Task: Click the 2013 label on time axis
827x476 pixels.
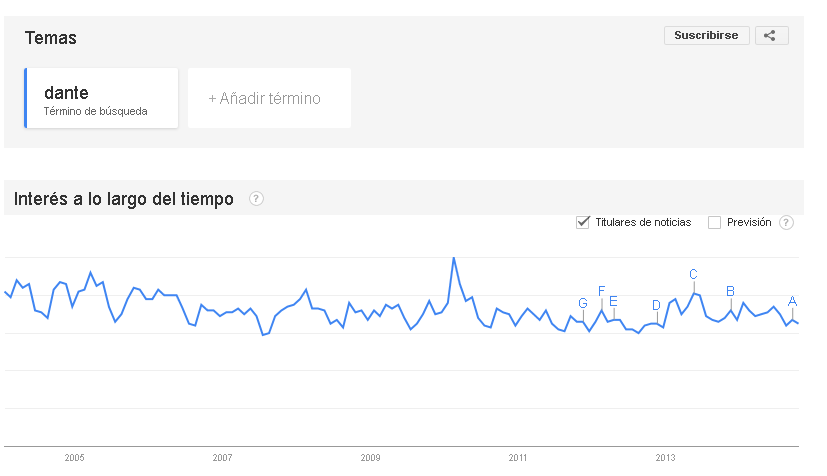Action: click(665, 458)
